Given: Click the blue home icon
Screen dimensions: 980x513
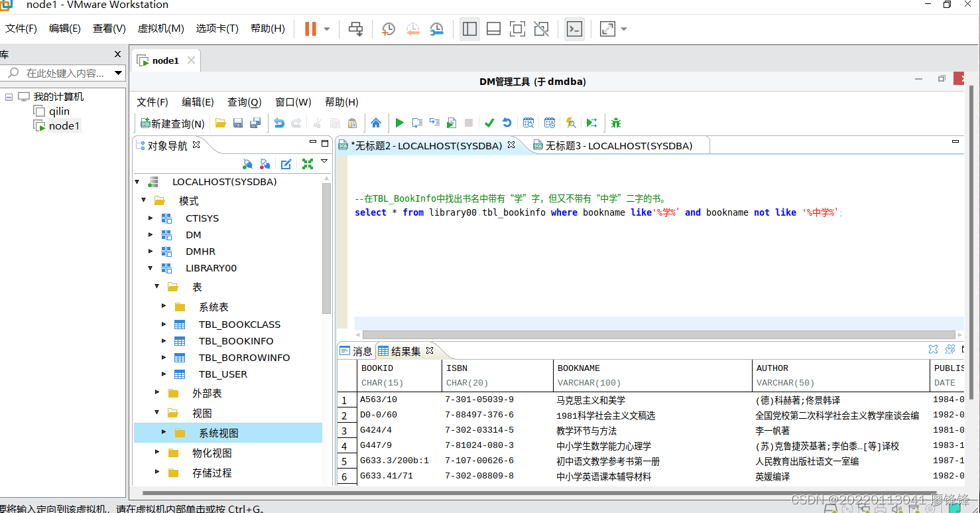Looking at the screenshot, I should [x=376, y=123].
